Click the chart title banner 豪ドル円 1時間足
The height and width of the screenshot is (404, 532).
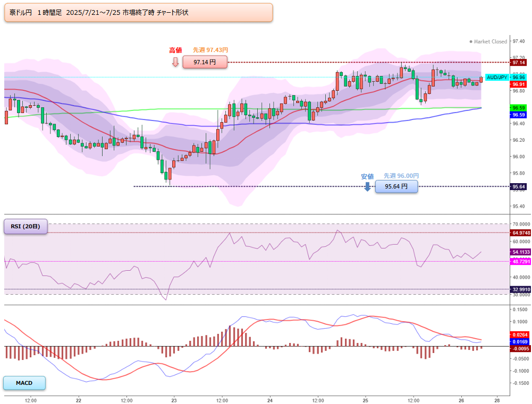pos(138,13)
